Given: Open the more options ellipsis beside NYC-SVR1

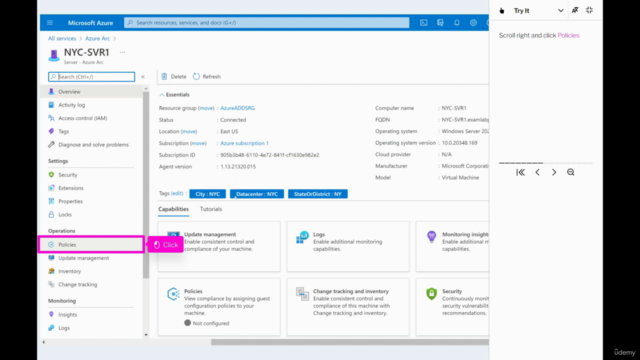Looking at the screenshot, I should pyautogui.click(x=122, y=52).
